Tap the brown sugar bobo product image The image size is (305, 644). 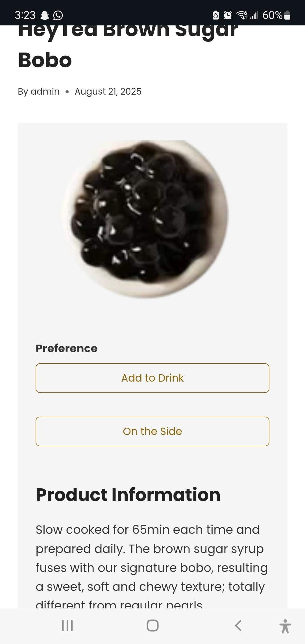point(145,219)
